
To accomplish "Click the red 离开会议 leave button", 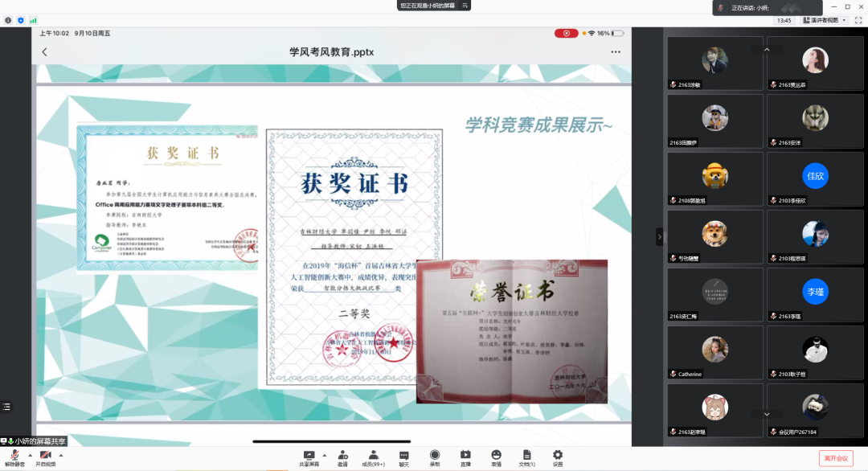I will (834, 458).
